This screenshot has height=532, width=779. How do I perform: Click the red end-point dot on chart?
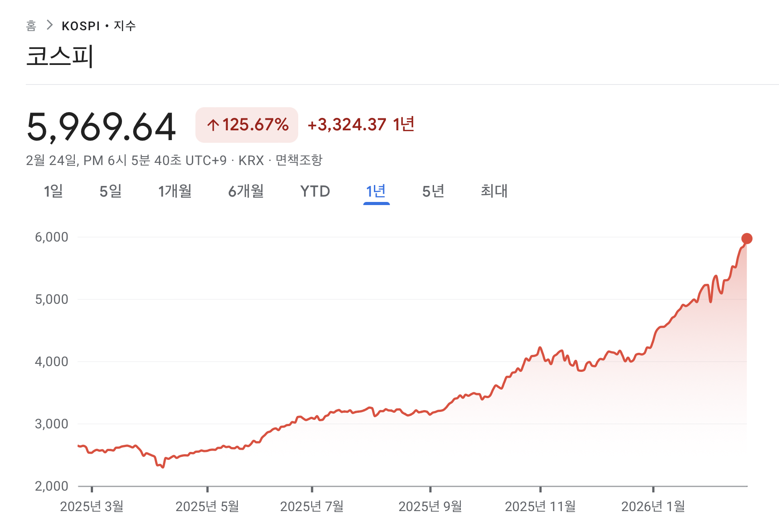[x=747, y=239]
